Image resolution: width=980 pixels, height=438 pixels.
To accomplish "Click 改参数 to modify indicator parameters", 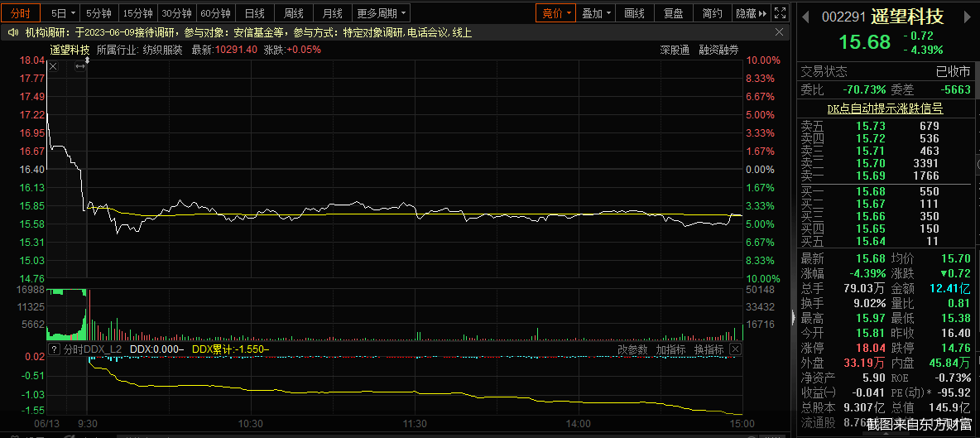I will point(632,349).
